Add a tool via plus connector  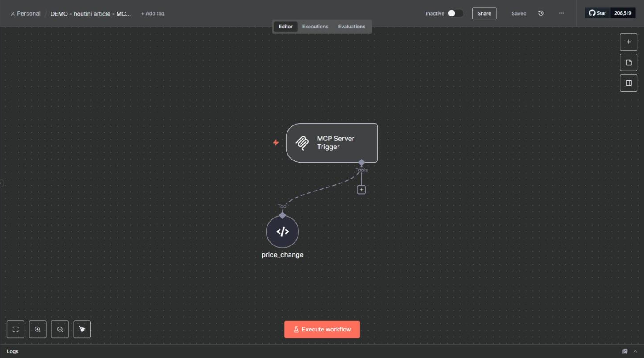tap(361, 190)
